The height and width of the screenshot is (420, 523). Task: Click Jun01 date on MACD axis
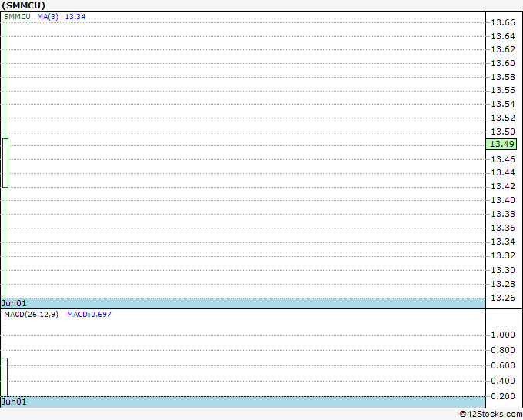pos(14,402)
